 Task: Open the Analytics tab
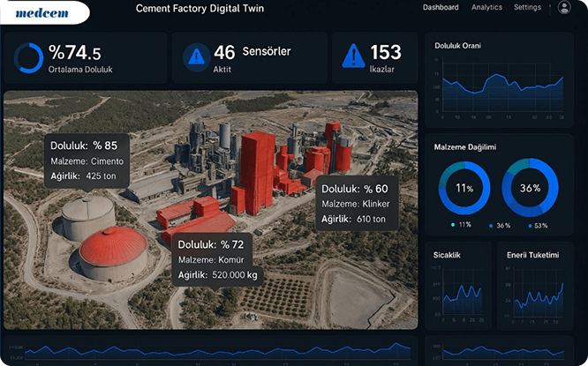coord(486,7)
